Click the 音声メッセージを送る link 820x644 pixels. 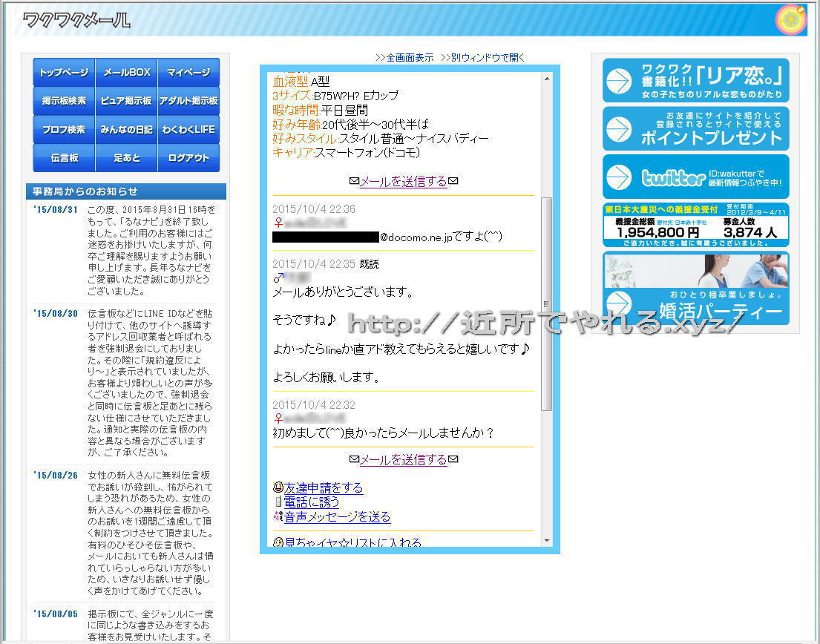click(337, 516)
